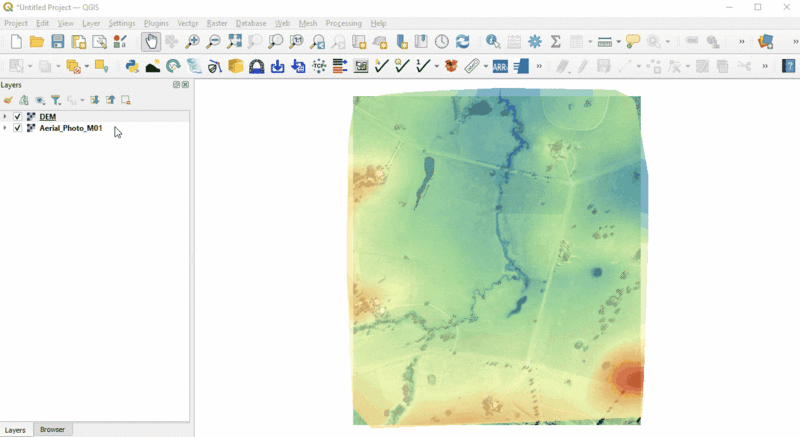Viewport: 800px width, 437px height.
Task: Click the Zoom In magnifier tool
Action: (x=192, y=42)
